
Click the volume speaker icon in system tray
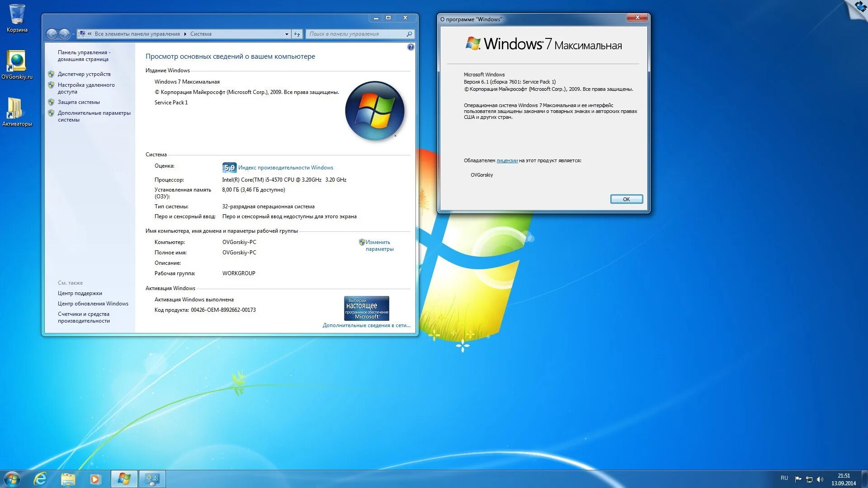tap(821, 478)
